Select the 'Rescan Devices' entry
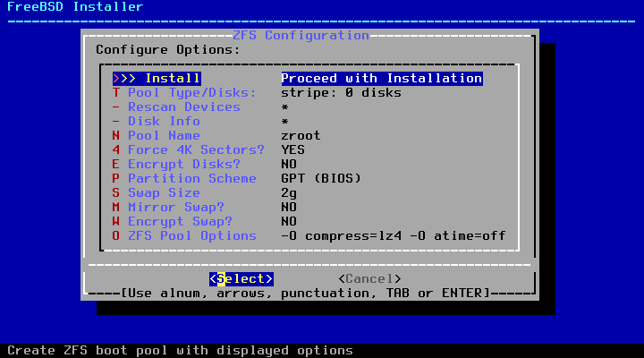The image size is (644, 358). click(184, 107)
